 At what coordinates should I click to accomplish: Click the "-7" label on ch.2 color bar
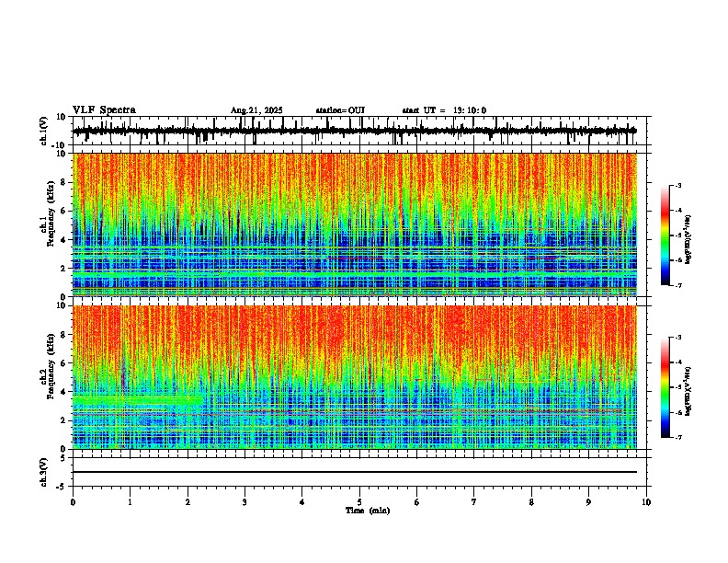click(x=678, y=437)
